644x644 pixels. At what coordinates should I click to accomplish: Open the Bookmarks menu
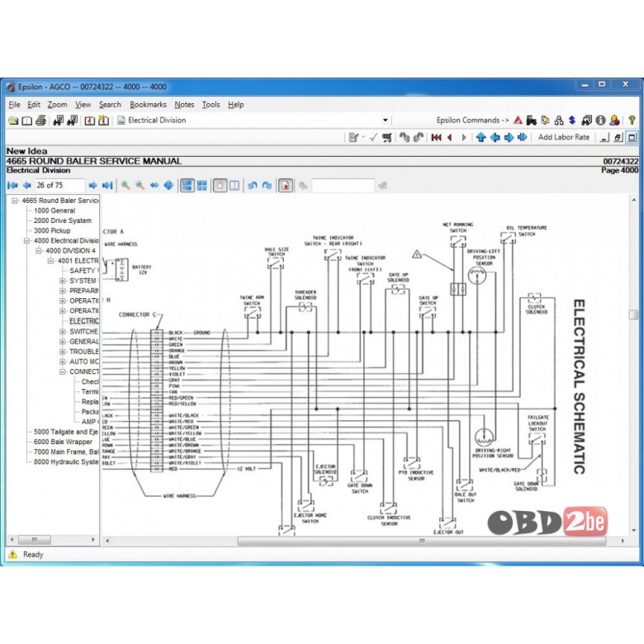coord(149,105)
